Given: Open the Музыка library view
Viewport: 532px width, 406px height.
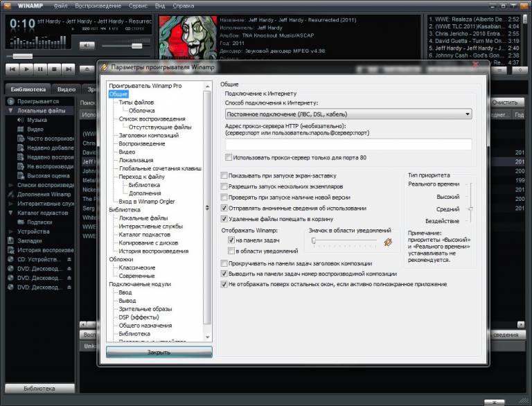Looking at the screenshot, I should pyautogui.click(x=37, y=120).
